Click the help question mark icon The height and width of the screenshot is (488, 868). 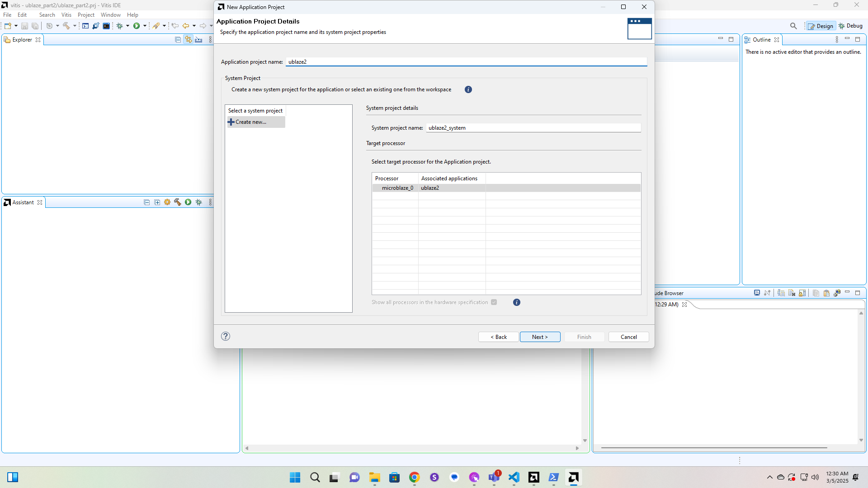(x=226, y=336)
